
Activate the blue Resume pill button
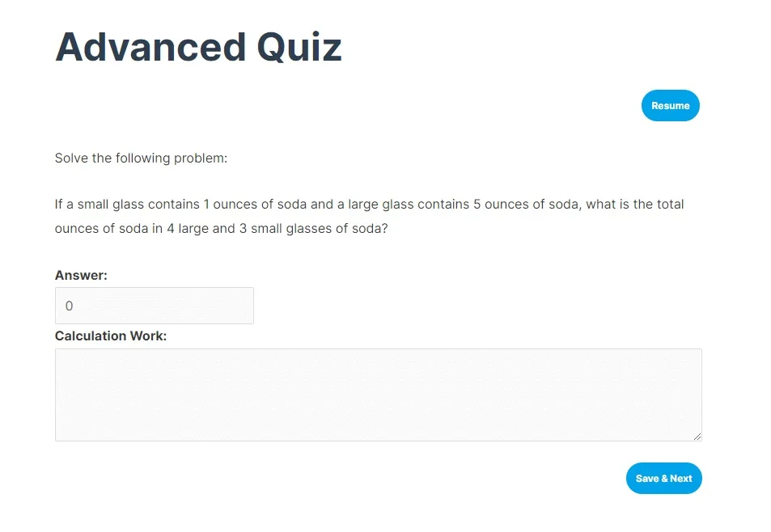[670, 105]
